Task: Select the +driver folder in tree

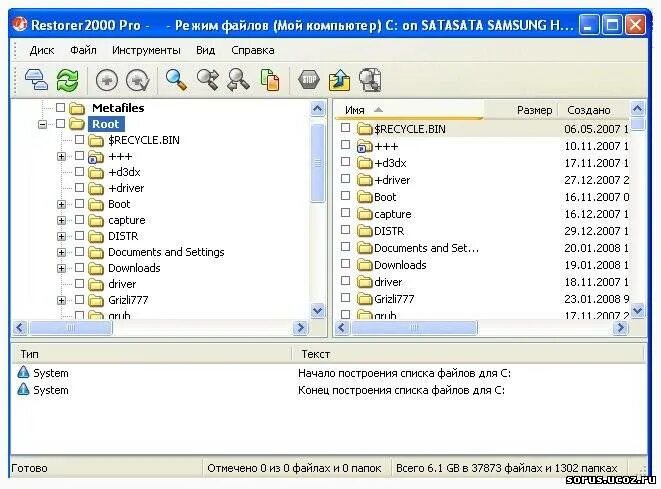Action: click(x=126, y=188)
